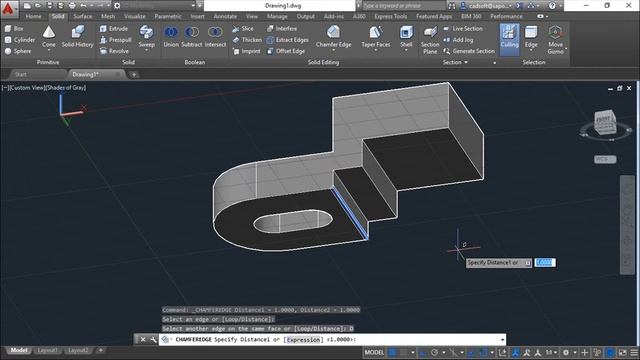Select the Box primitive tool
This screenshot has height=360, width=640.
pyautogui.click(x=14, y=29)
